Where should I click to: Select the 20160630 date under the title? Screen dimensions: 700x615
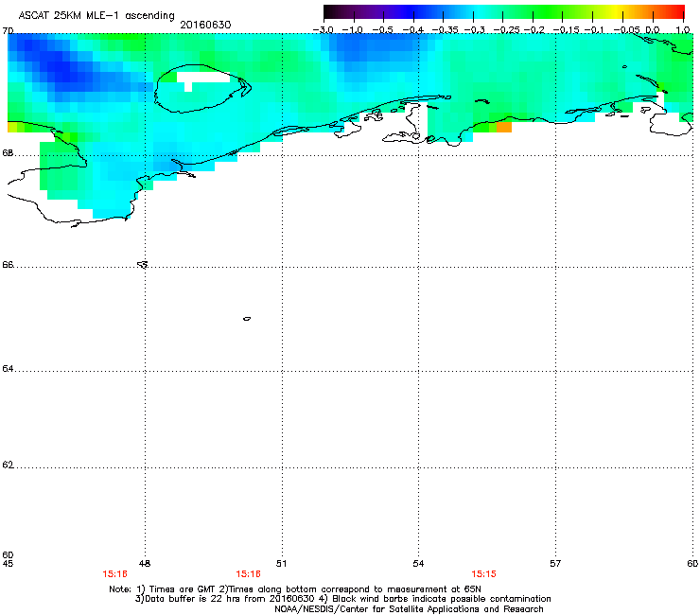point(205,25)
